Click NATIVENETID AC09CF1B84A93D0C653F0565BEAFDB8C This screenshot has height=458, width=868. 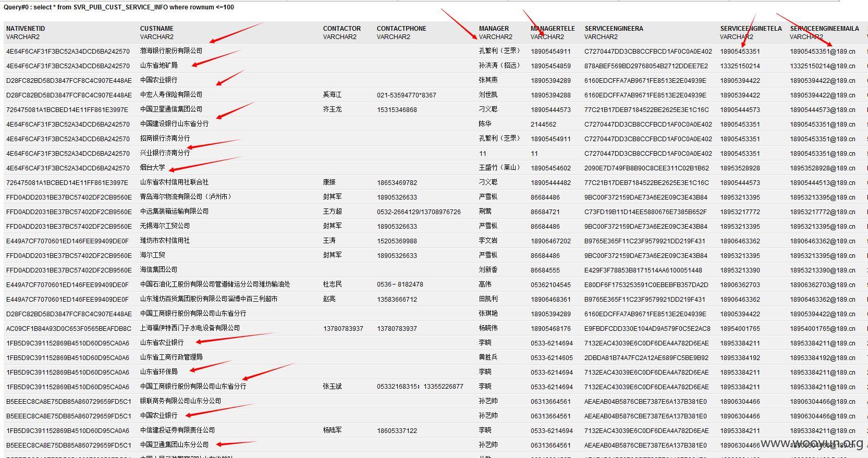[x=69, y=329]
